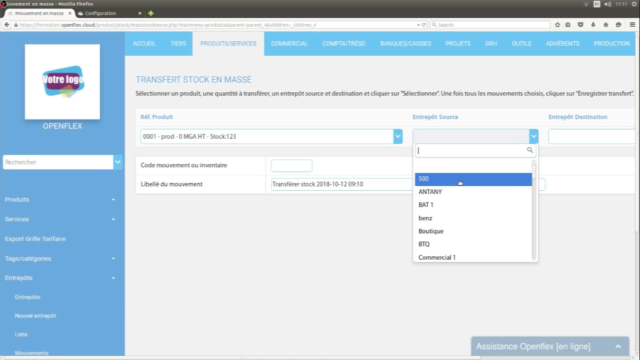Select Boutique in the warehouse list

click(473, 231)
